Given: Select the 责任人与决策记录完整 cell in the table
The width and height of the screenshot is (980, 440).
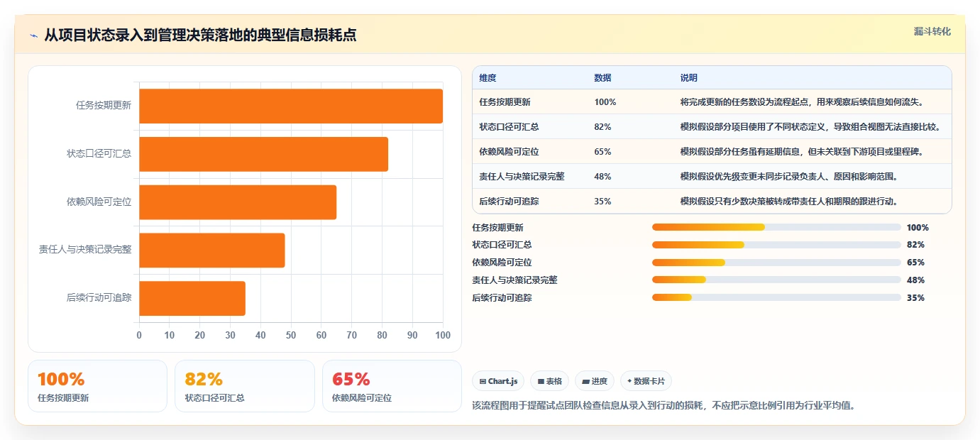Looking at the screenshot, I should [522, 177].
